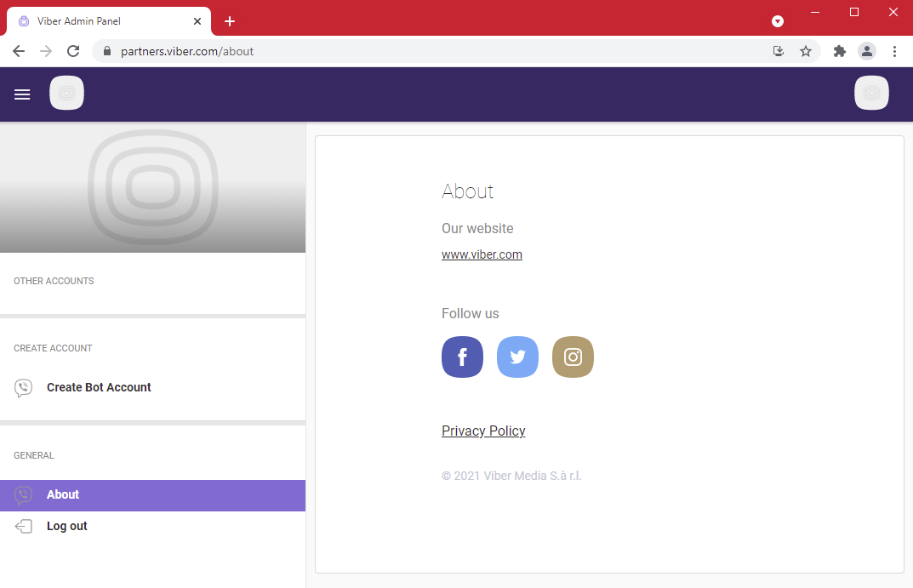The width and height of the screenshot is (913, 588).
Task: Select the About entry in the sidebar
Action: click(63, 494)
